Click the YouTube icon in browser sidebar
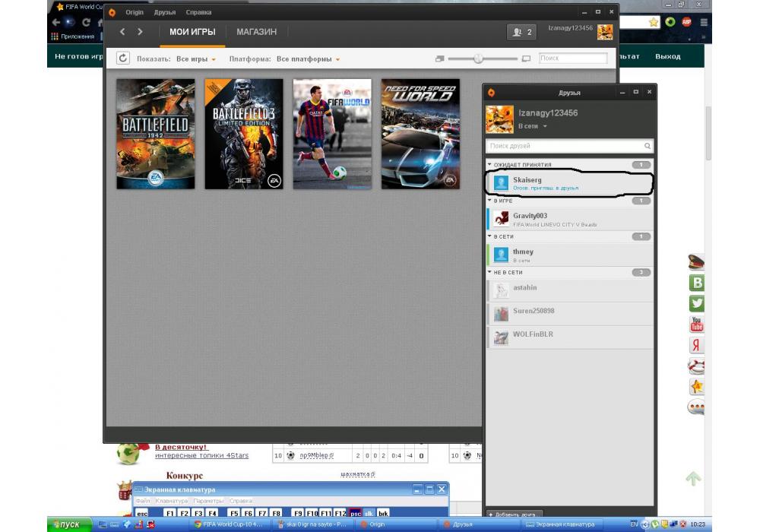Image resolution: width=760 pixels, height=532 pixels. tap(696, 325)
